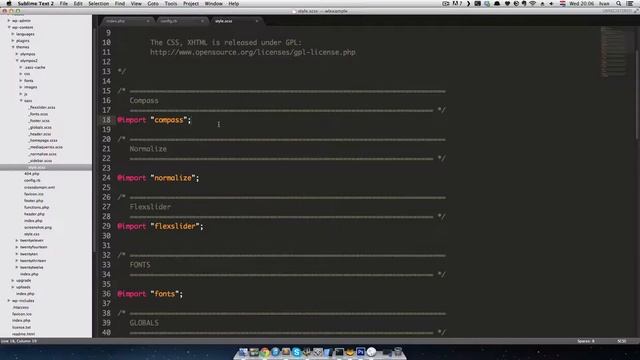Close the index.php tab
Screen dimensions: 640x360
pos(147,21)
